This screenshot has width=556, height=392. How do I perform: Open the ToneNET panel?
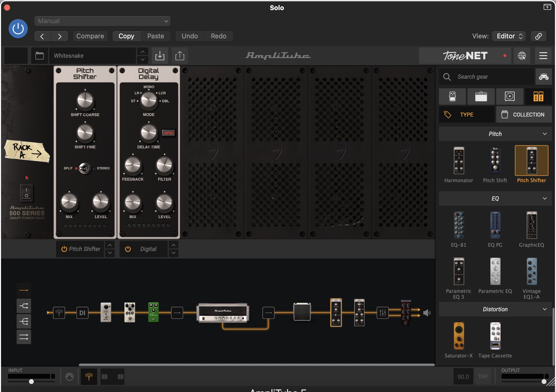[x=465, y=55]
